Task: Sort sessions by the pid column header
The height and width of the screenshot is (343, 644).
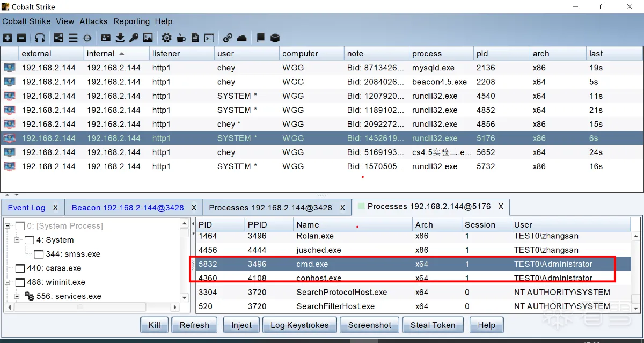Action: [501, 54]
